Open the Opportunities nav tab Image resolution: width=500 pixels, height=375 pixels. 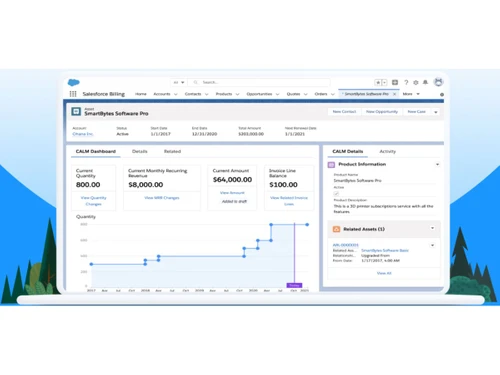coord(259,94)
